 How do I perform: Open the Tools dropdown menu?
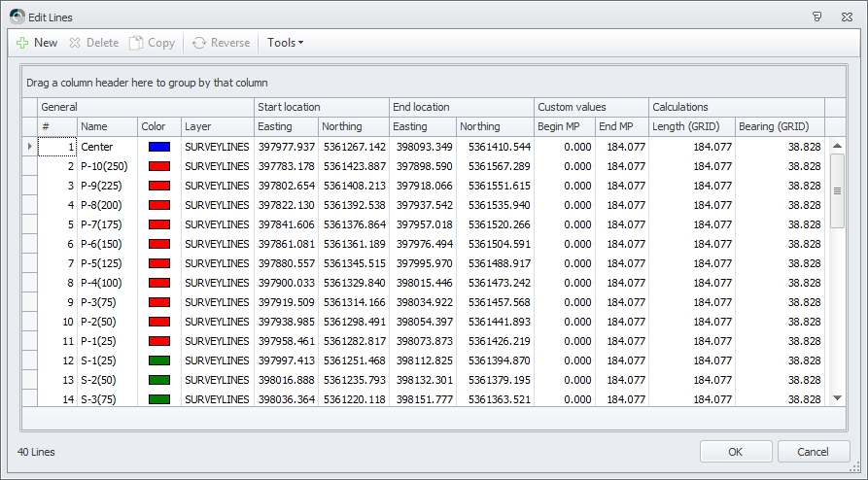click(285, 43)
